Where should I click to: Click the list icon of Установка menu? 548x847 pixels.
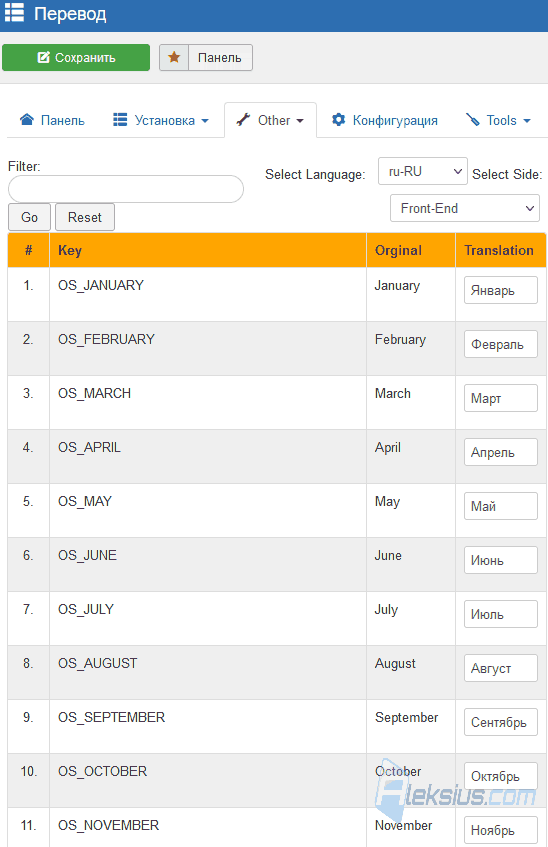[x=120, y=120]
